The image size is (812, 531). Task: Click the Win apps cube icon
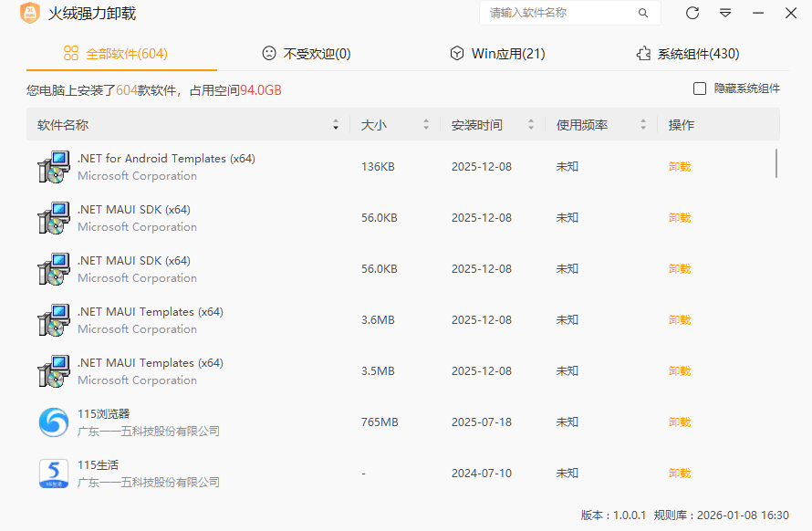[457, 53]
